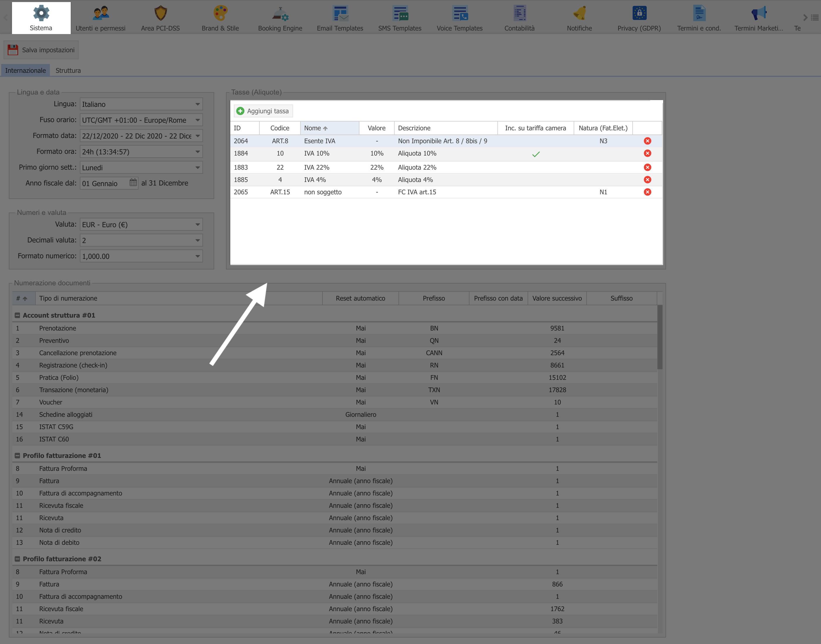Open Brand & Stile palette section

pos(220,18)
